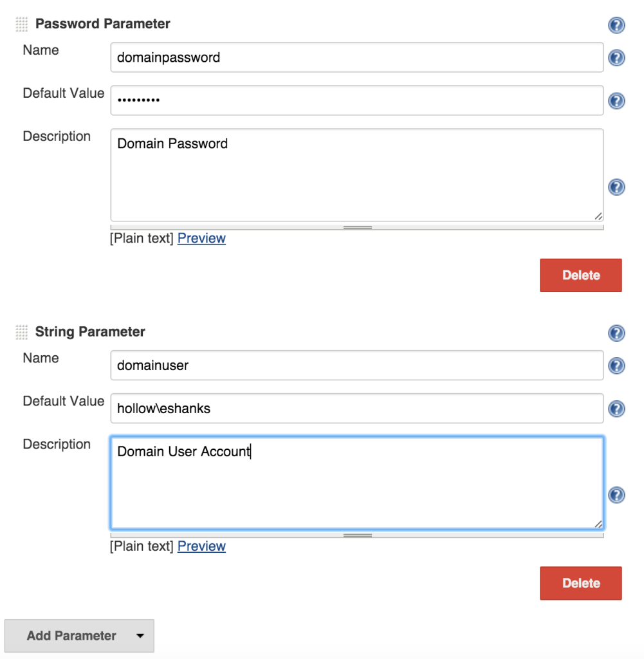
Task: Focus the password Default Value field
Action: [356, 100]
